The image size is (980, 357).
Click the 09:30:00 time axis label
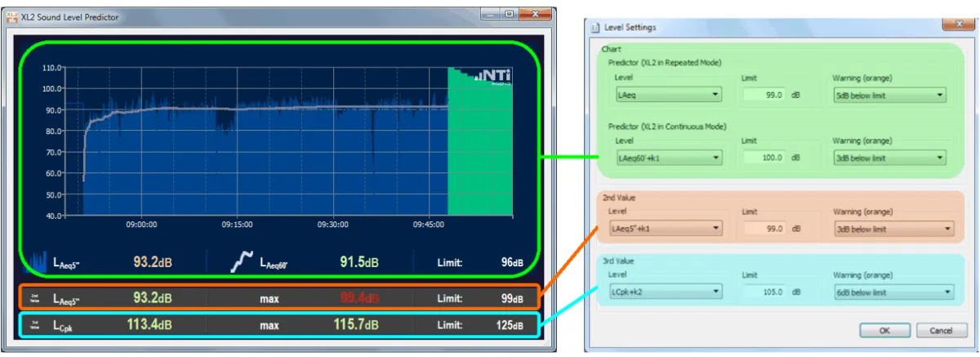(x=333, y=225)
